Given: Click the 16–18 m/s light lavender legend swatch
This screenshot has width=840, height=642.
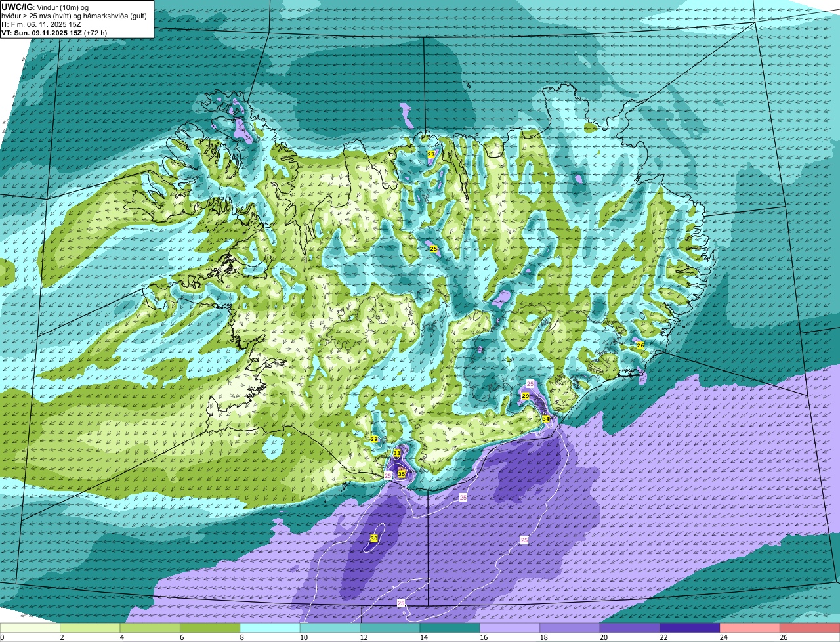Looking at the screenshot, I should pyautogui.click(x=510, y=628).
